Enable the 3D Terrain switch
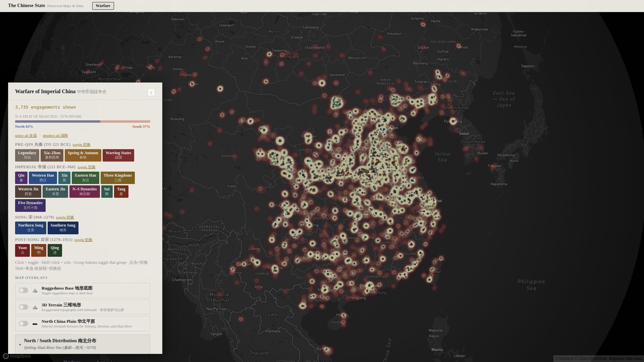 23,307
